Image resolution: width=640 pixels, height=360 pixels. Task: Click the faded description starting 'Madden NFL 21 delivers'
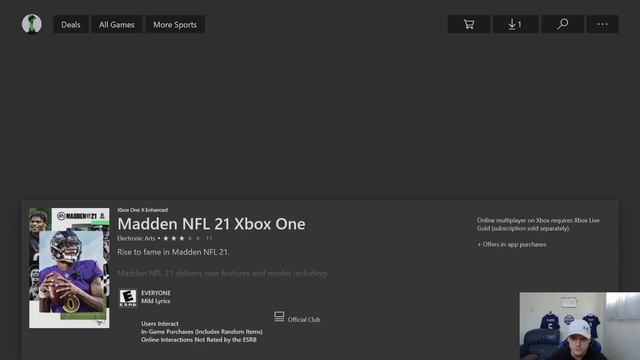(222, 273)
